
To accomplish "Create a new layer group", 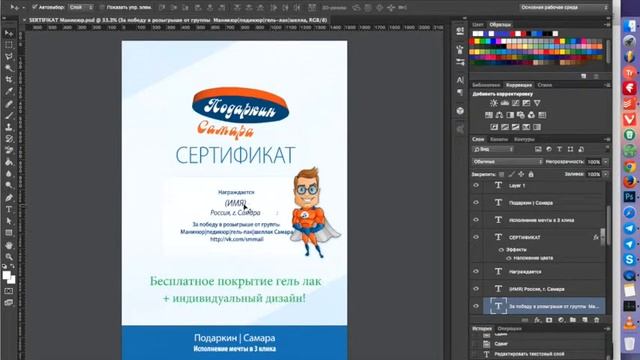I will 573,320.
